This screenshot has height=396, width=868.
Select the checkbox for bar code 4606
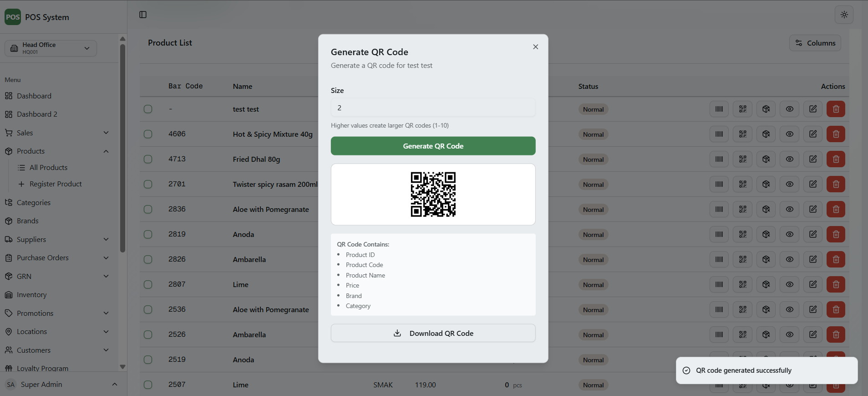point(148,134)
